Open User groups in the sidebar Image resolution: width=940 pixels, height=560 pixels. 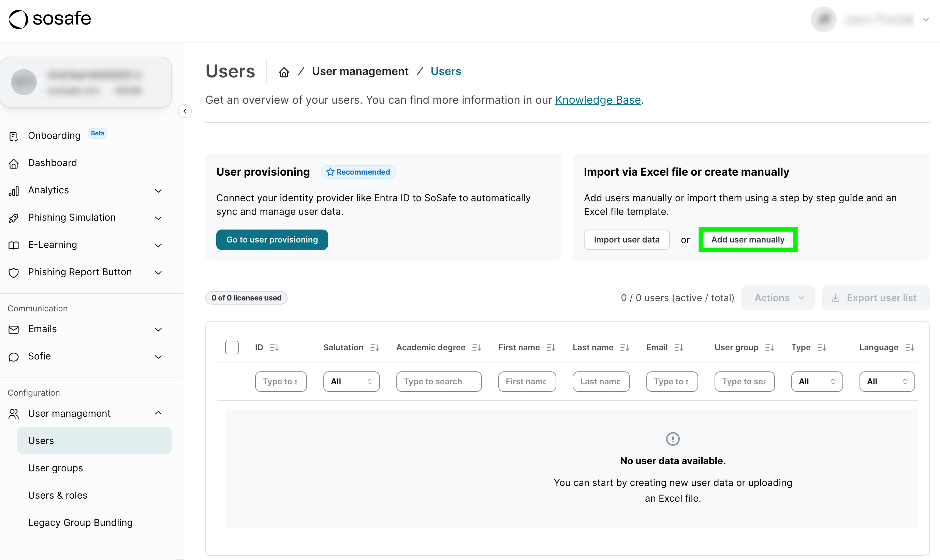tap(56, 468)
